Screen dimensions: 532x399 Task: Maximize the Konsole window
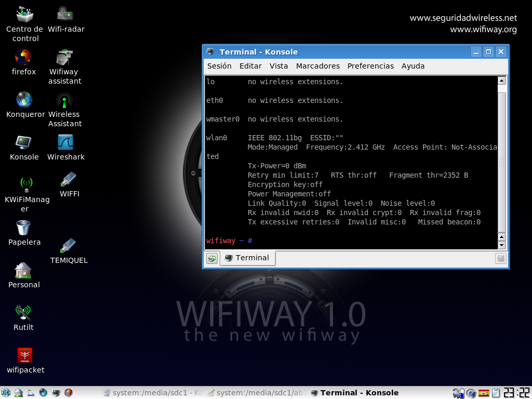[488, 52]
